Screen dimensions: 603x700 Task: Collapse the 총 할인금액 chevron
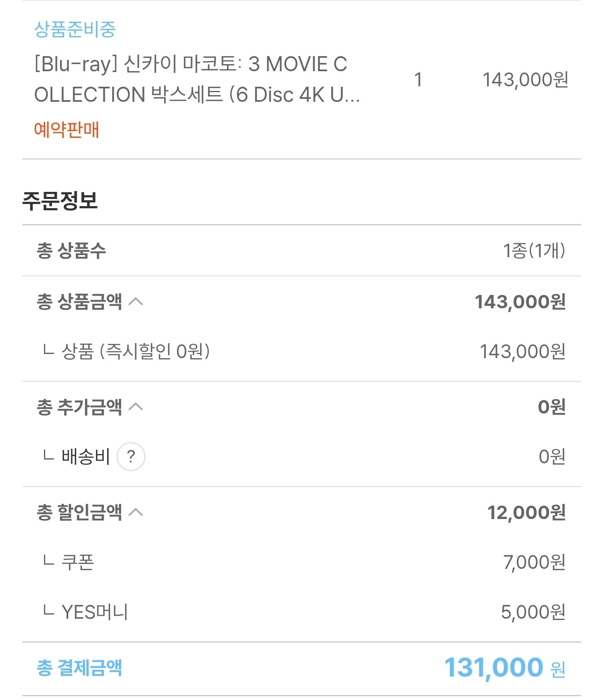coord(136,512)
